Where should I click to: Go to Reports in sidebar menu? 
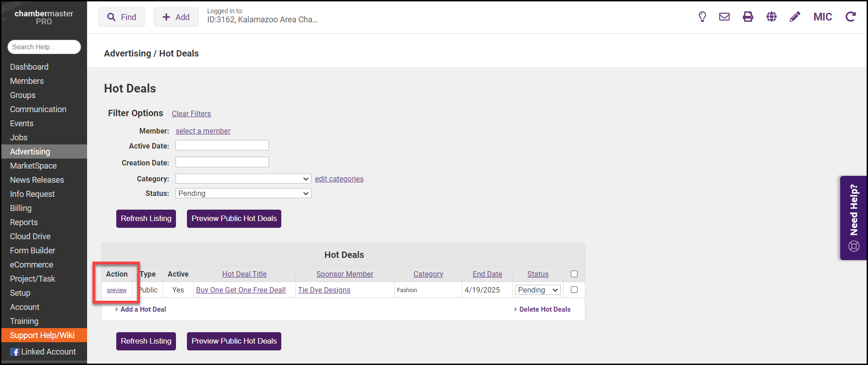(24, 222)
